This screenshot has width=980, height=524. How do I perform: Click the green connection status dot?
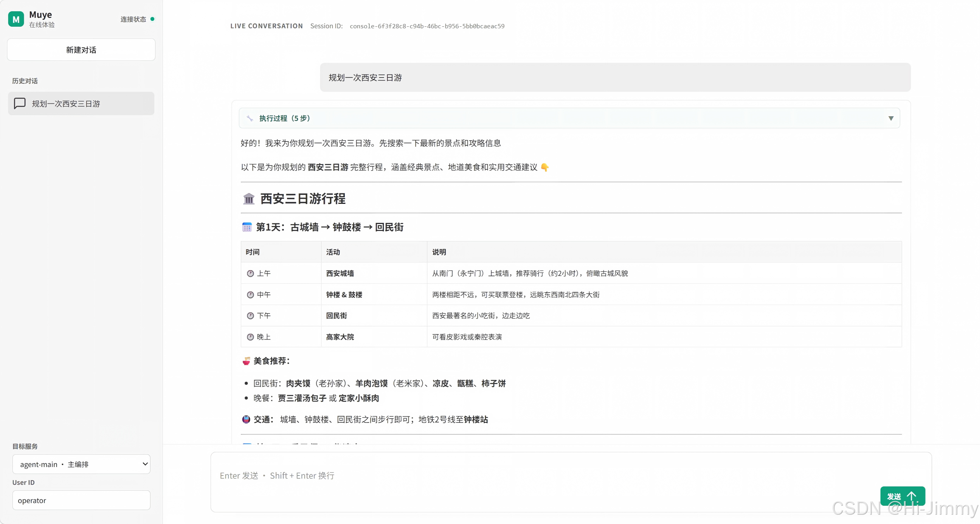pyautogui.click(x=152, y=19)
